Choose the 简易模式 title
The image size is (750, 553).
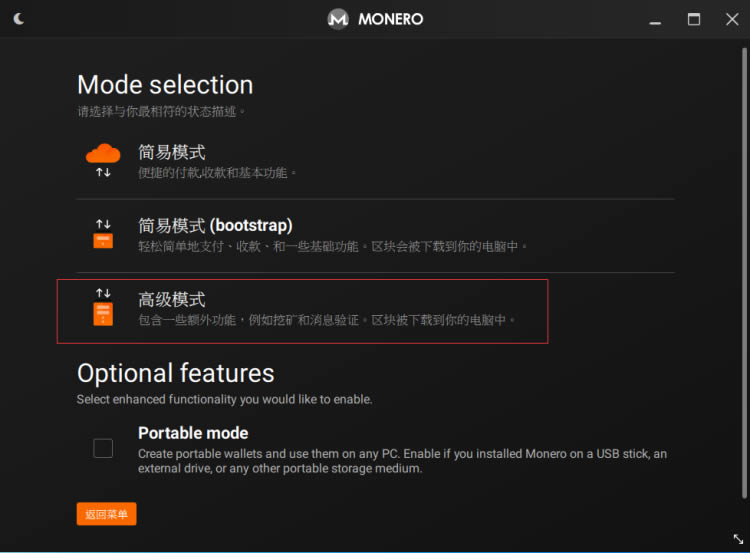[x=171, y=152]
